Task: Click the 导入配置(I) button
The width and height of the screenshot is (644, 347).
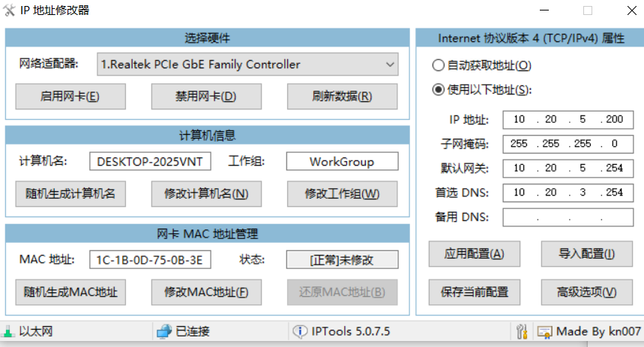Action: click(586, 254)
